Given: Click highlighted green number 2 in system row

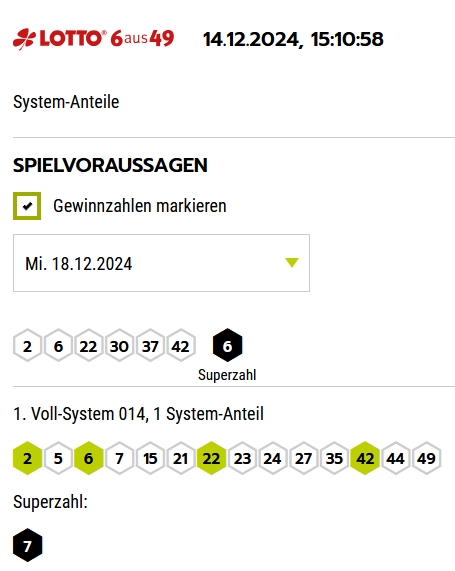Looking at the screenshot, I should coord(27,458).
